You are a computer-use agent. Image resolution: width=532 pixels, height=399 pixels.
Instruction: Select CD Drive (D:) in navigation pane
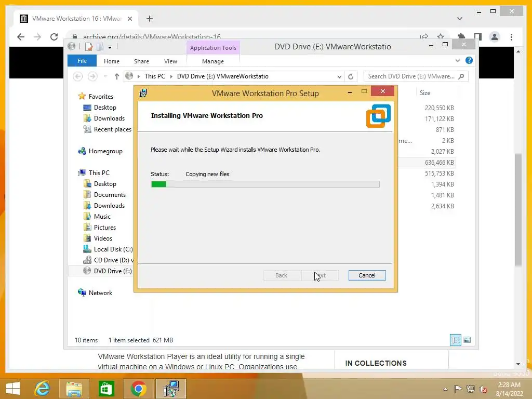click(113, 260)
